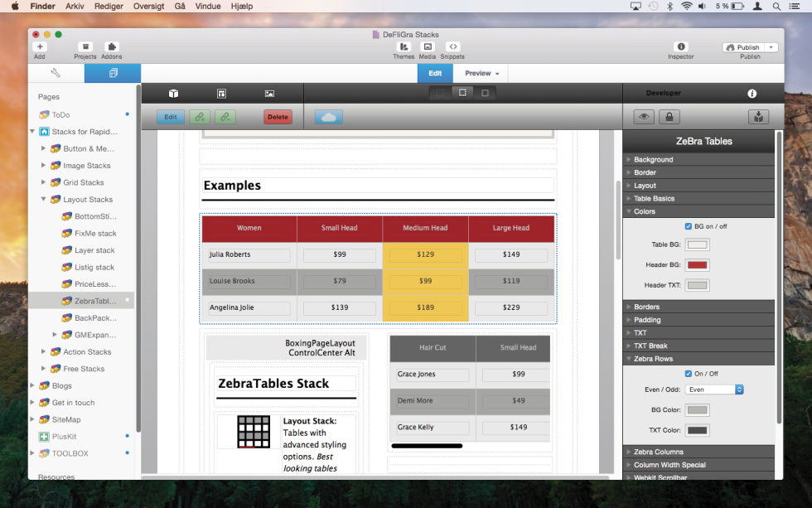Click the download box icon in Developer panel
This screenshot has width=812, height=508.
pos(759,117)
